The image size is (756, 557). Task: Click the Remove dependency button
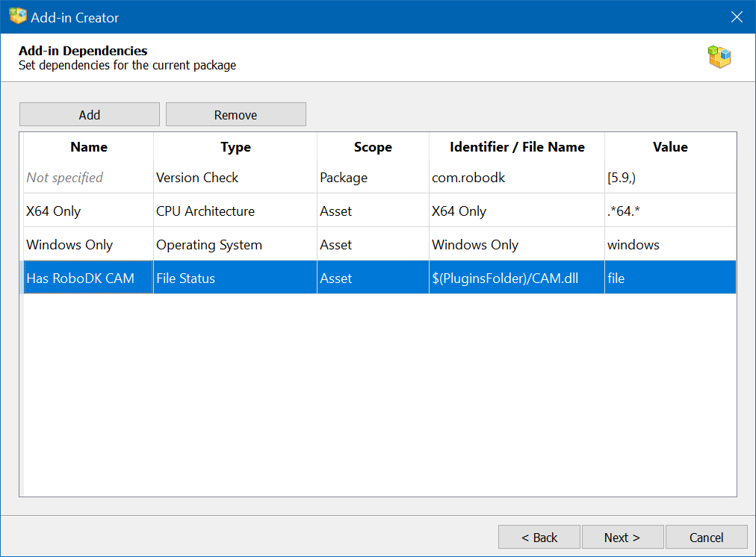click(x=236, y=115)
